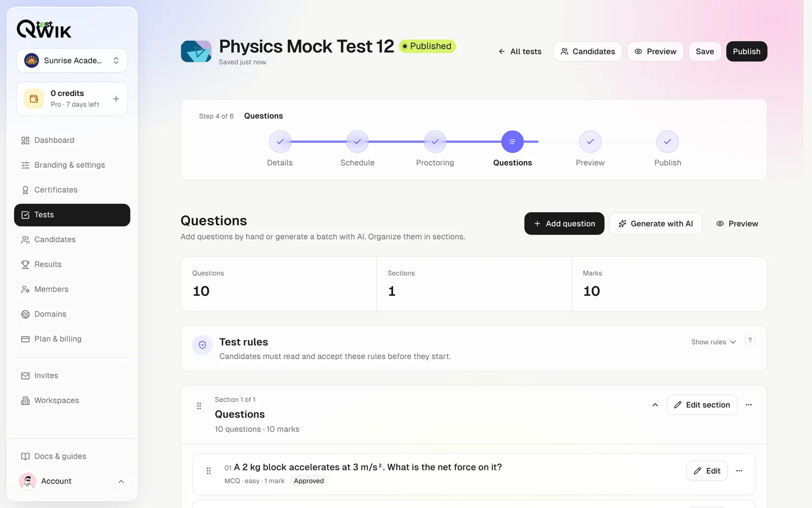
Task: Select Tests in the sidebar
Action: [x=72, y=215]
